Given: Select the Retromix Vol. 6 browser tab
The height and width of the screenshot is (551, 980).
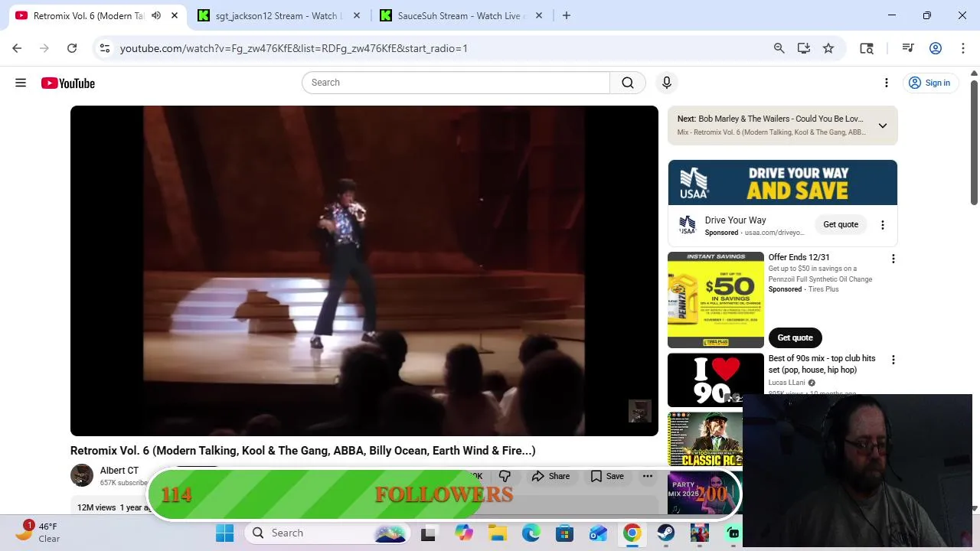Looking at the screenshot, I should click(88, 15).
